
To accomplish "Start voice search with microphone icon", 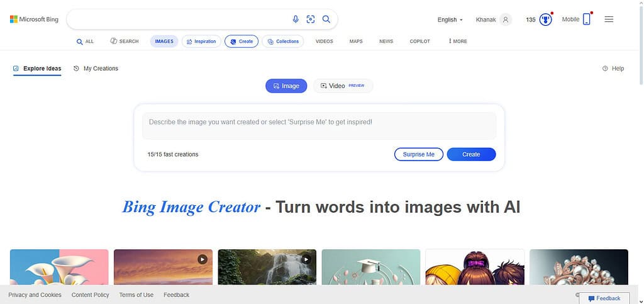I will 296,20.
